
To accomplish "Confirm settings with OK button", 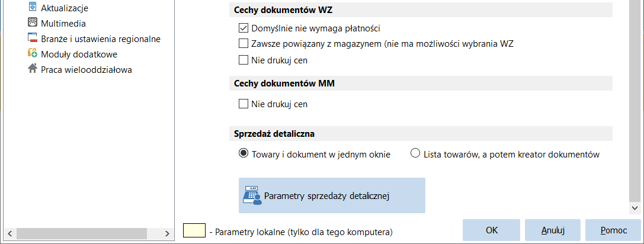I will point(491,230).
